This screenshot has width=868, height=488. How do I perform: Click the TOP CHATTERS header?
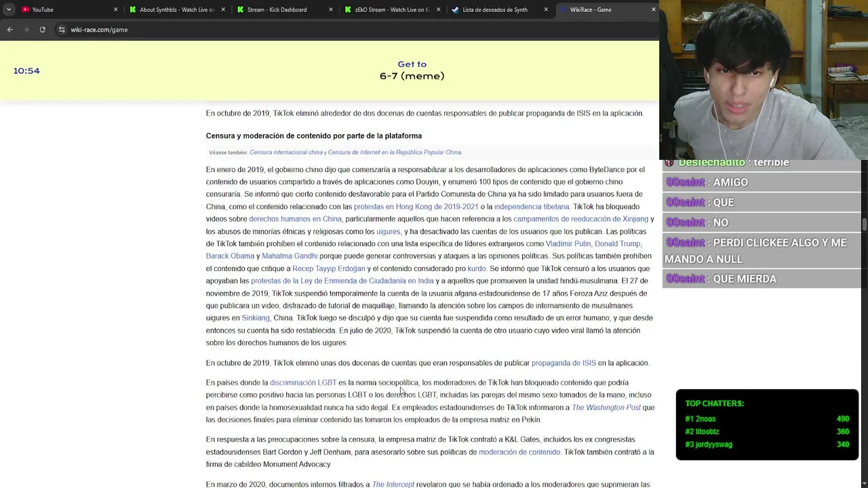[714, 403]
